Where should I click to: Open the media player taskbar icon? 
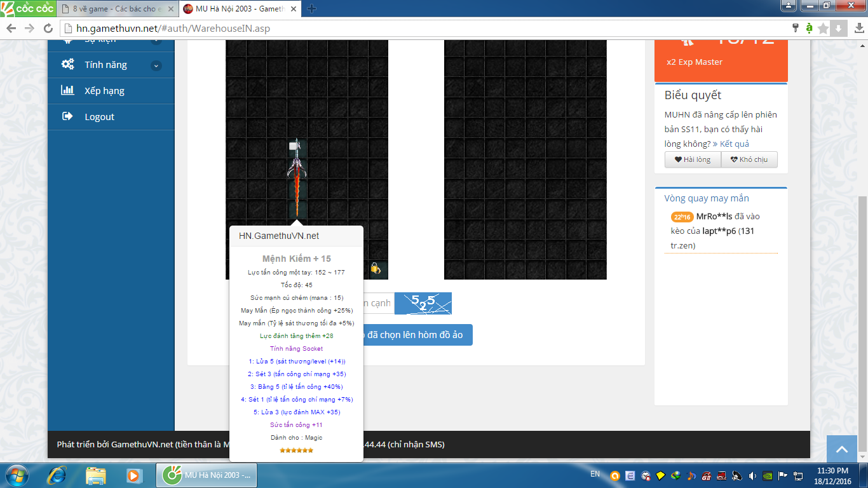[134, 475]
